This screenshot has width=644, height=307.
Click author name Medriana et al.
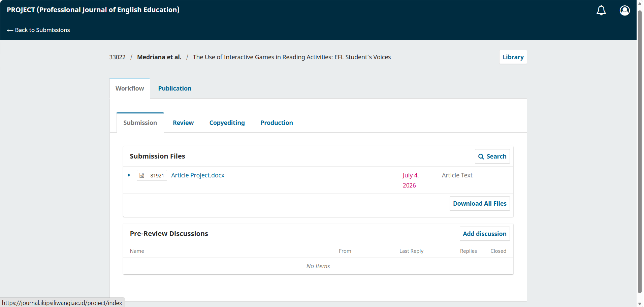coord(159,57)
